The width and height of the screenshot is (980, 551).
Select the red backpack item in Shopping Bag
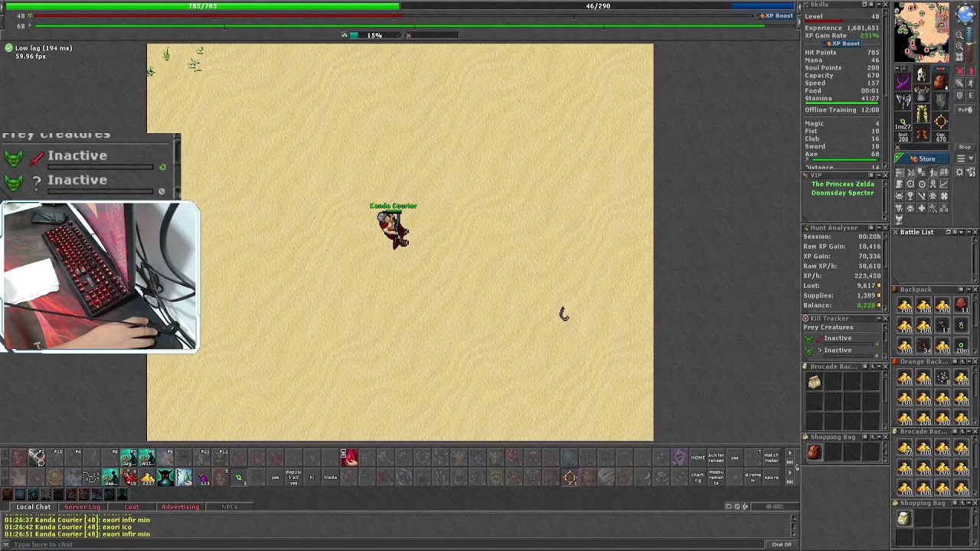point(815,452)
